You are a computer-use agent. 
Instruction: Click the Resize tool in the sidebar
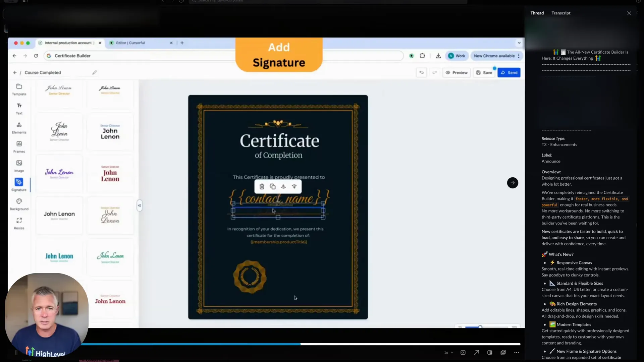(19, 223)
